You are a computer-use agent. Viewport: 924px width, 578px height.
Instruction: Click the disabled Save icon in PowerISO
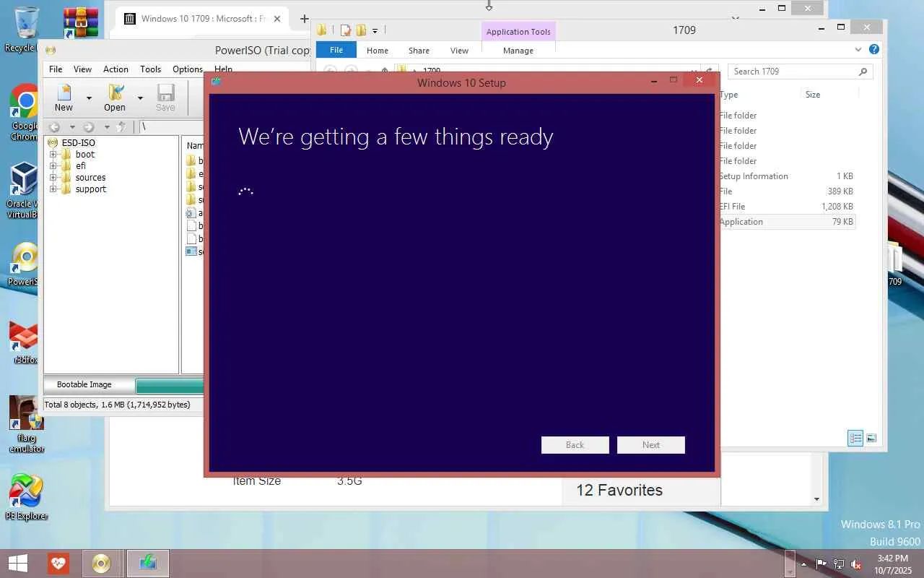tap(165, 98)
